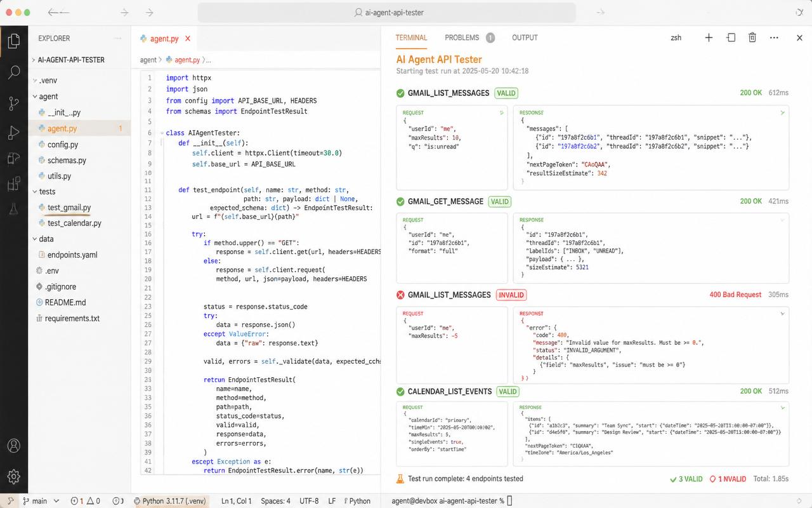
Task: Open the Explorer view in activity bar
Action: (x=13, y=42)
